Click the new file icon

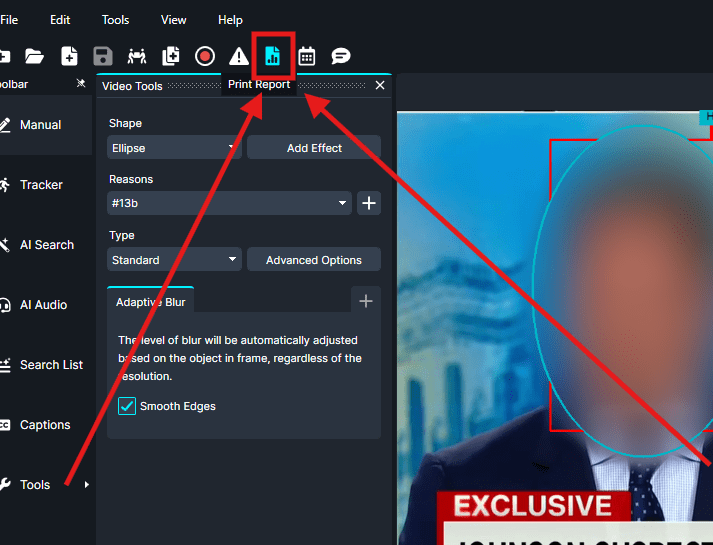tap(69, 56)
